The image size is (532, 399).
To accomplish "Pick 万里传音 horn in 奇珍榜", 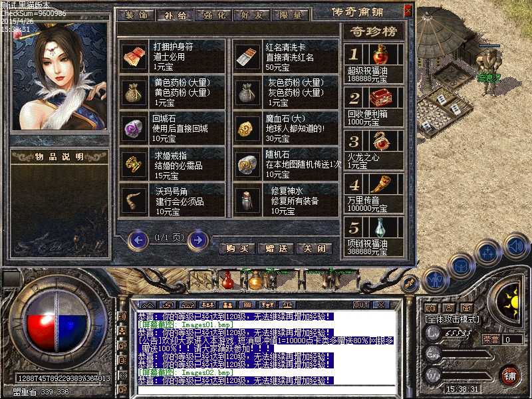I will (x=374, y=193).
